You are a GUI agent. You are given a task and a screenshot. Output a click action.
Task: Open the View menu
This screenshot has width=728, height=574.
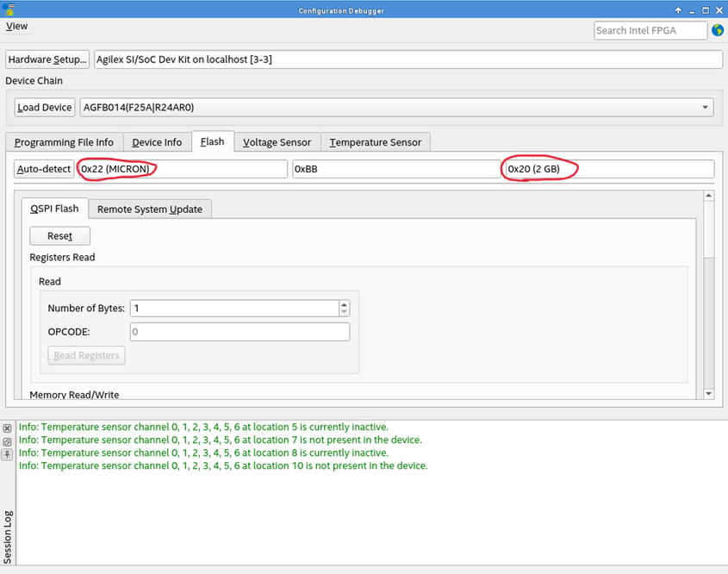point(16,26)
